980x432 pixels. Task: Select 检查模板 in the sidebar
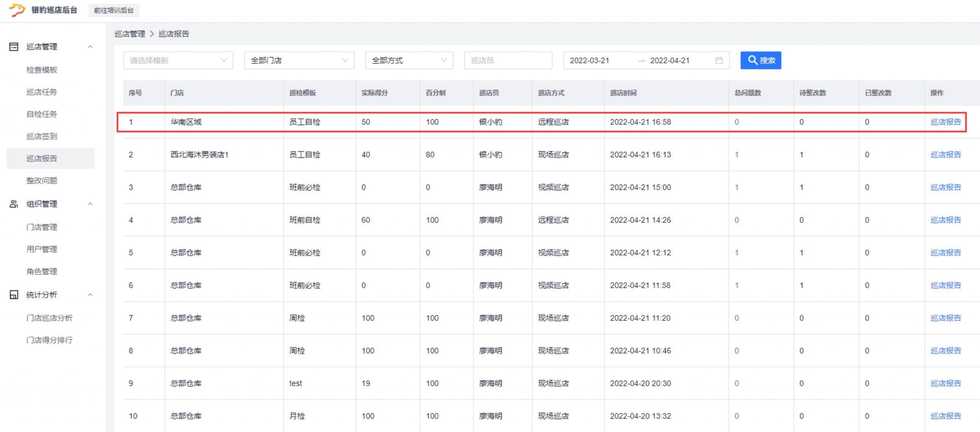coord(42,70)
